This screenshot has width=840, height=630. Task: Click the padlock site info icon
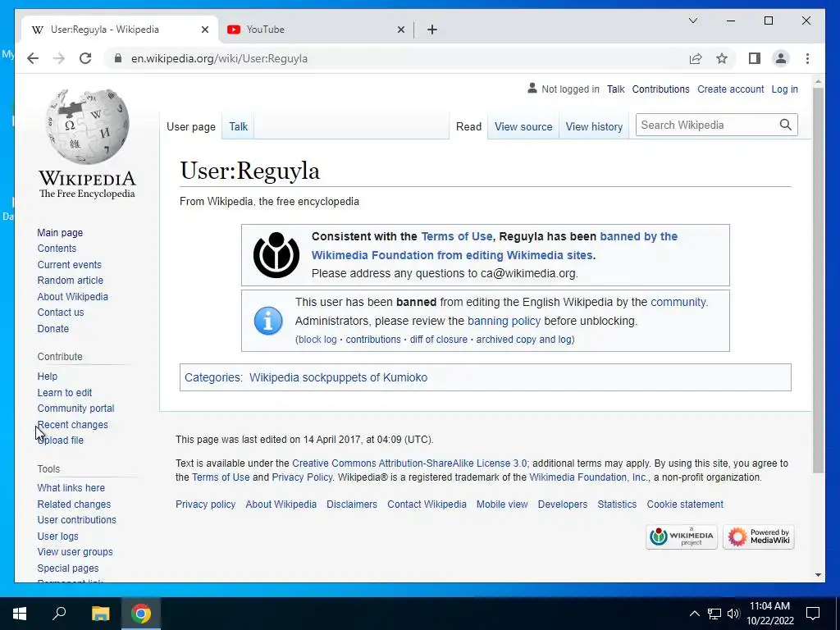pyautogui.click(x=118, y=58)
